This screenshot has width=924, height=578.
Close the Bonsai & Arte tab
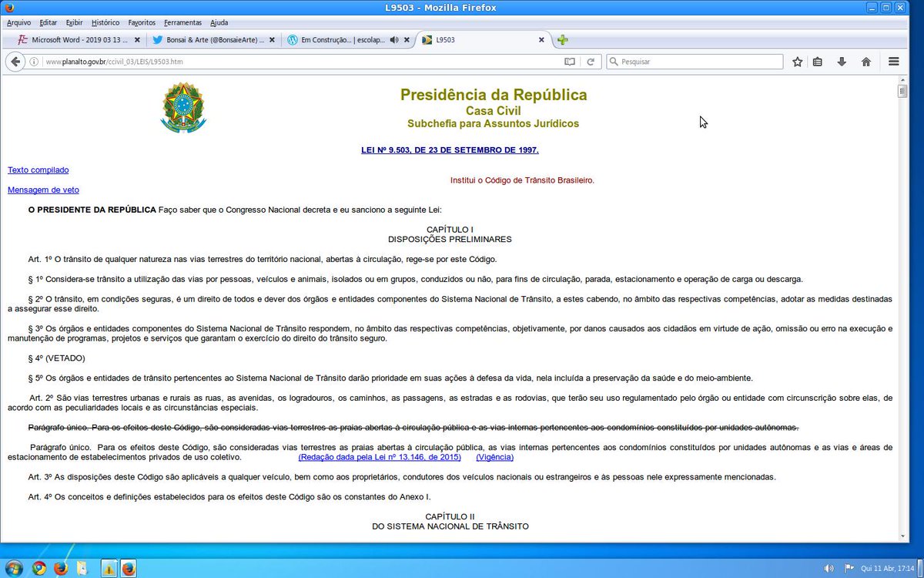(x=272, y=40)
